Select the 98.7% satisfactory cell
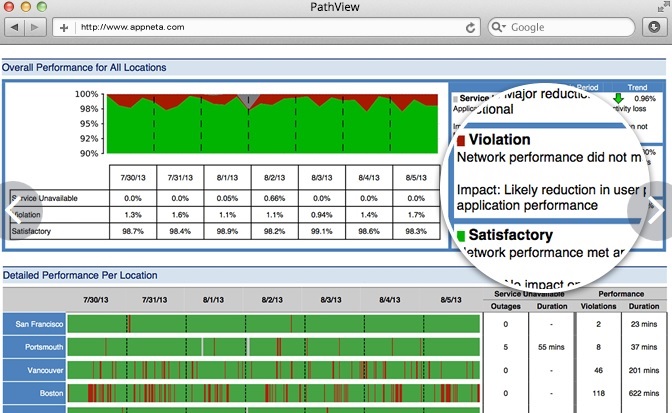This screenshot has height=413, width=672. tap(133, 231)
